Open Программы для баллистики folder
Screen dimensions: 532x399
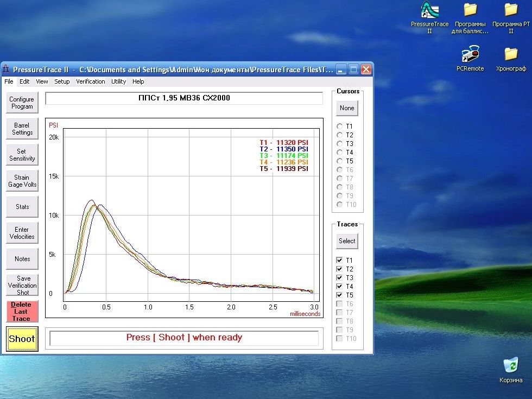pyautogui.click(x=470, y=10)
